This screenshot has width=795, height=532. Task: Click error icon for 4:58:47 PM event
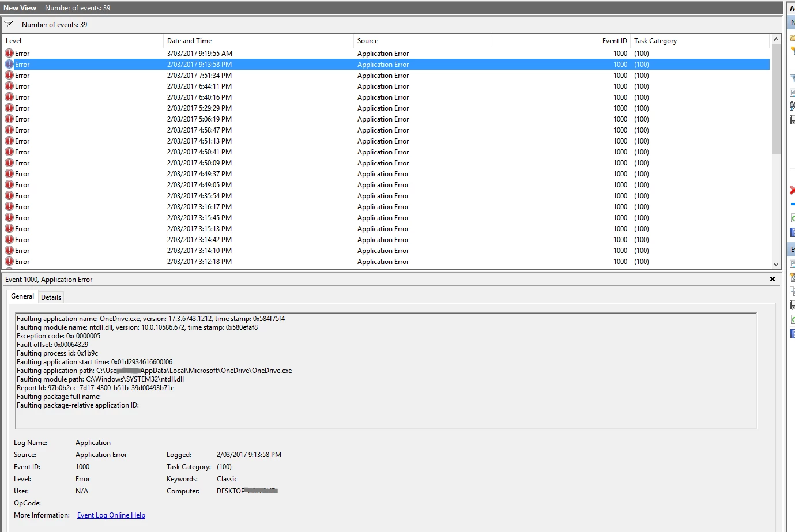pyautogui.click(x=9, y=130)
